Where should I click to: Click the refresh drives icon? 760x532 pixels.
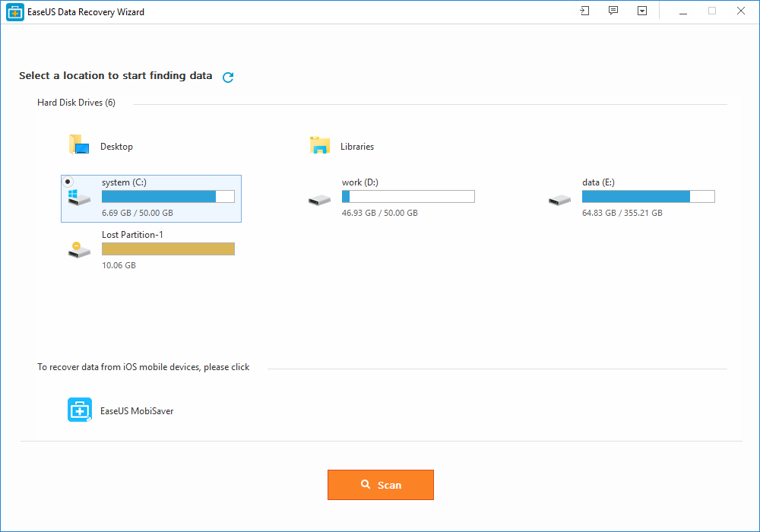(x=228, y=77)
